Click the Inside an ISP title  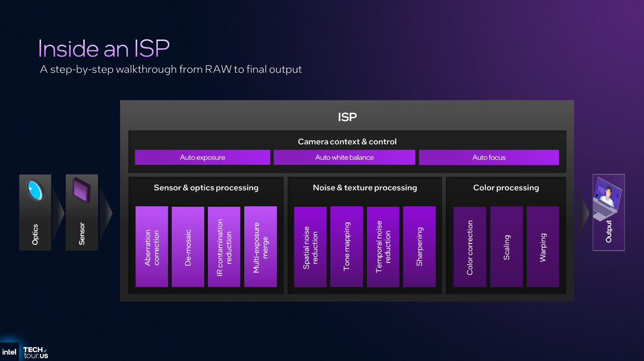(x=104, y=48)
